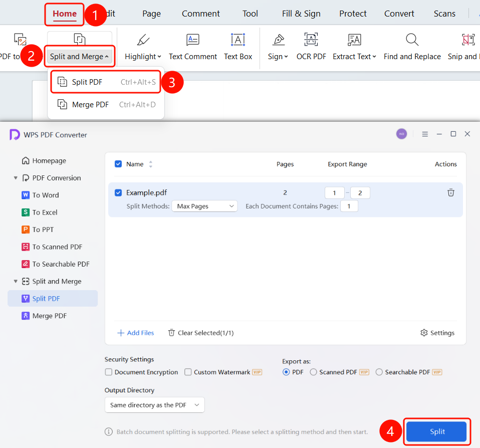The width and height of the screenshot is (480, 448).
Task: Click the Each Document Contains Pages field
Action: [349, 206]
